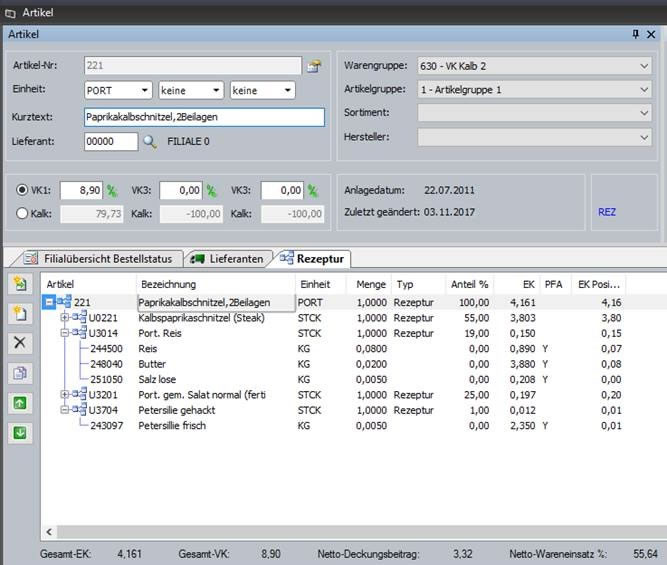667x565 pixels.
Task: Click the copy documents icon
Action: pyautogui.click(x=19, y=373)
